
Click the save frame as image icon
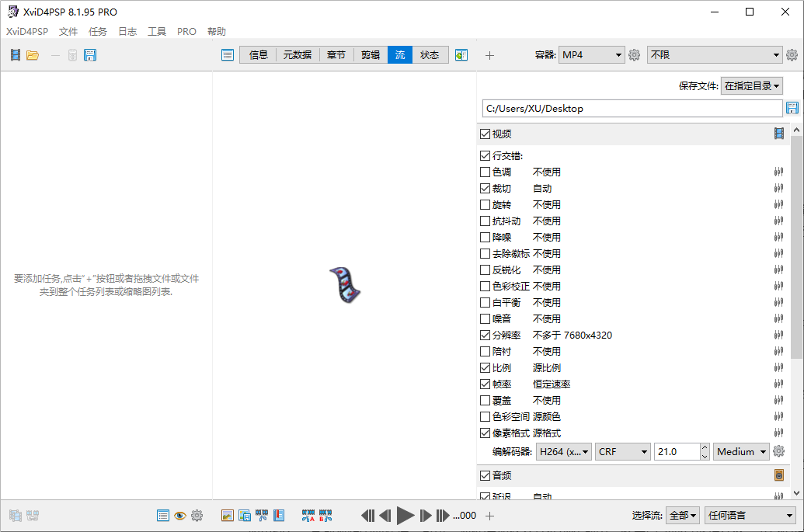pyautogui.click(x=244, y=515)
